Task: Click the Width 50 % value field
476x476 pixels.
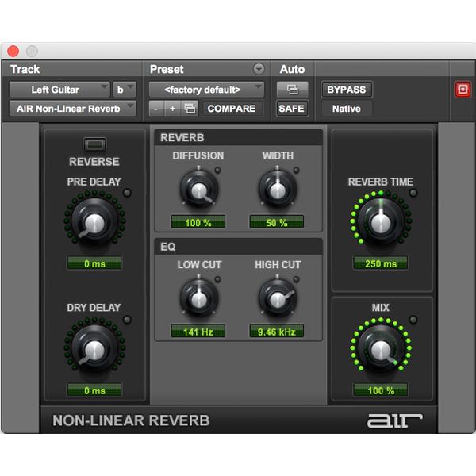Action: 277,222
